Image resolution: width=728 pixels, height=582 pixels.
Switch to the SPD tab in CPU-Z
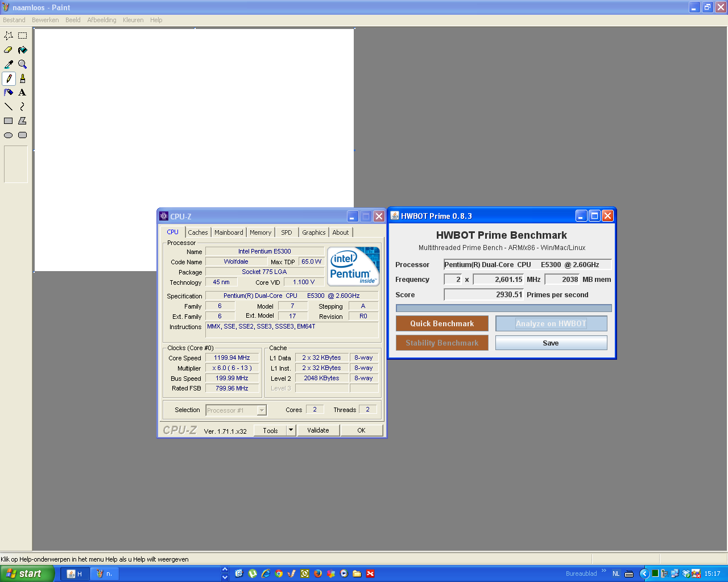click(x=287, y=232)
